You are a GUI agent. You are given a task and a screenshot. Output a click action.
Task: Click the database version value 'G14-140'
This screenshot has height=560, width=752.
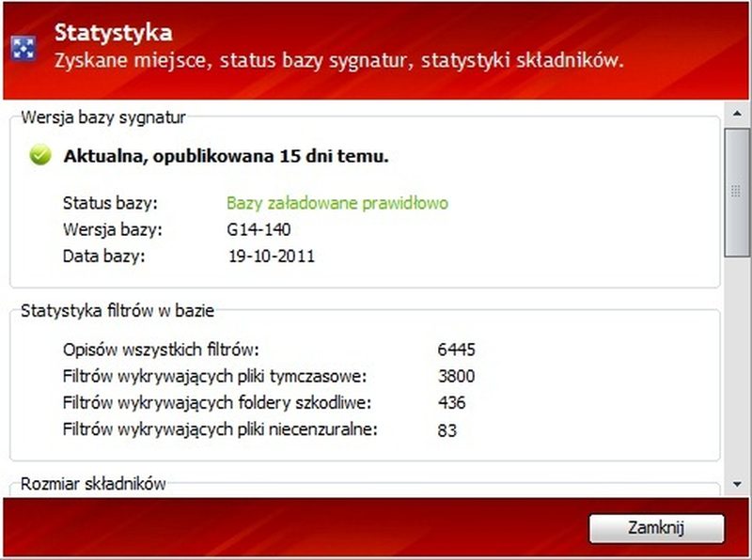tap(259, 229)
